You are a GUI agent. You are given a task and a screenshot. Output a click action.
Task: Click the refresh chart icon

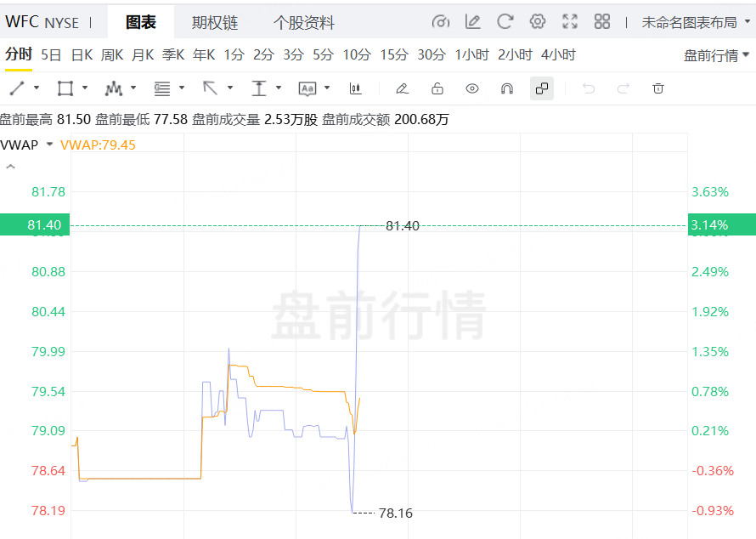point(505,21)
